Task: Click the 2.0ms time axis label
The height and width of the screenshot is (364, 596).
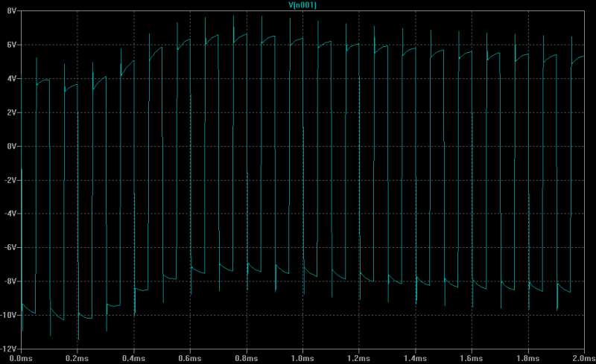Action: (x=584, y=358)
